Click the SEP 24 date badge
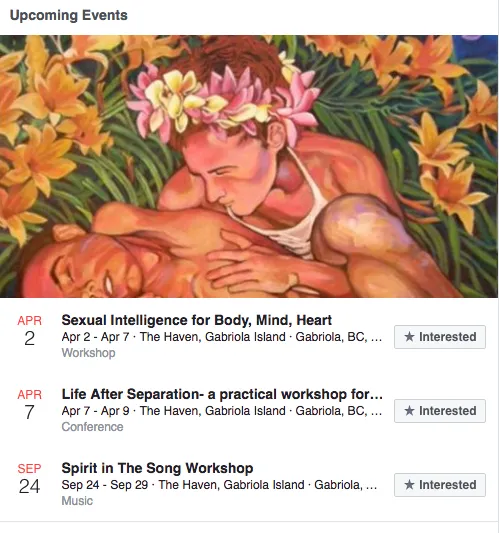Screen dimensions: 499x533 pyautogui.click(x=30, y=479)
